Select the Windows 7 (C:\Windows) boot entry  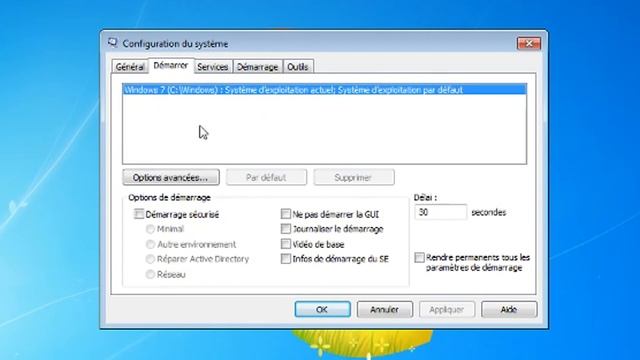click(324, 89)
